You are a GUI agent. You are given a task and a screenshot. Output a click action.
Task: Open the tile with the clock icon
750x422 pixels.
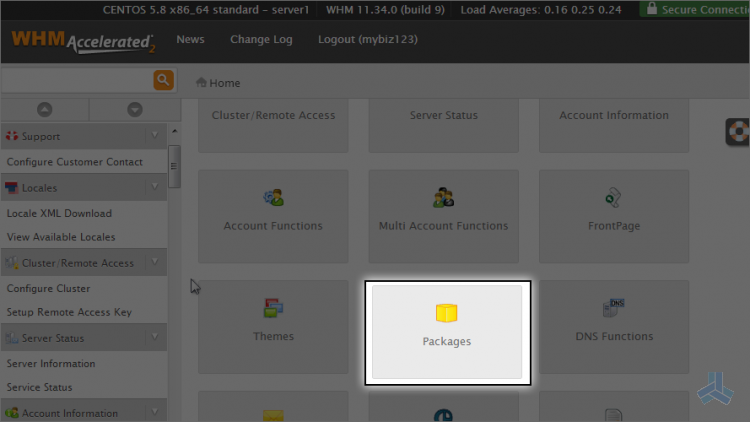click(x=443, y=407)
